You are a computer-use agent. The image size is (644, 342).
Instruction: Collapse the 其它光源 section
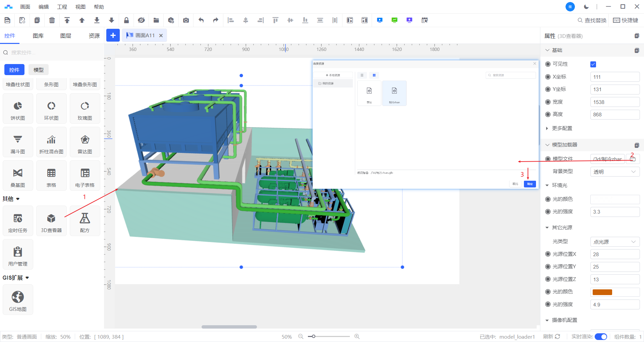coord(547,228)
